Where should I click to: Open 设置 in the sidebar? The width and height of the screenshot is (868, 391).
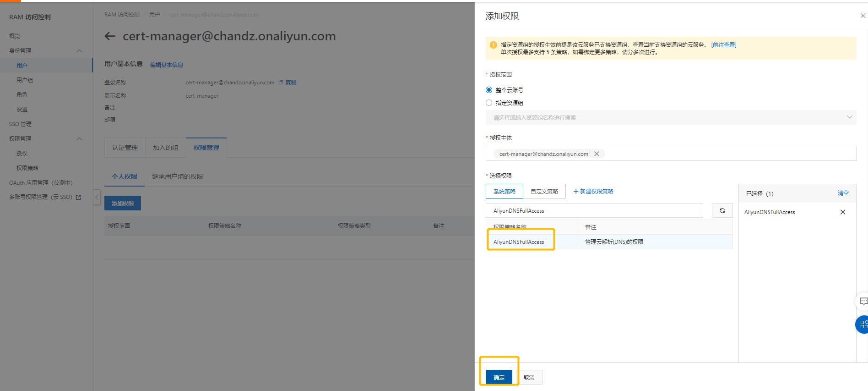point(22,109)
